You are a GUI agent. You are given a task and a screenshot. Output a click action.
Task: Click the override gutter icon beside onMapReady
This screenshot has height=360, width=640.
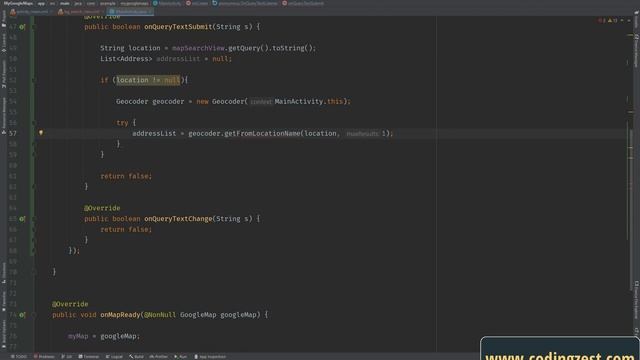[22, 315]
